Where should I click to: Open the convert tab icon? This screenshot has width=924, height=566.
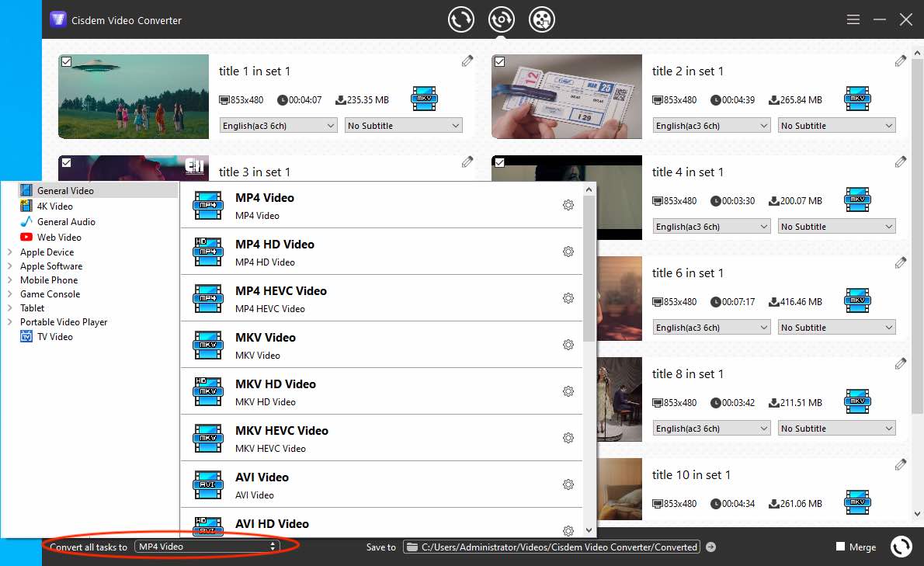(x=460, y=19)
